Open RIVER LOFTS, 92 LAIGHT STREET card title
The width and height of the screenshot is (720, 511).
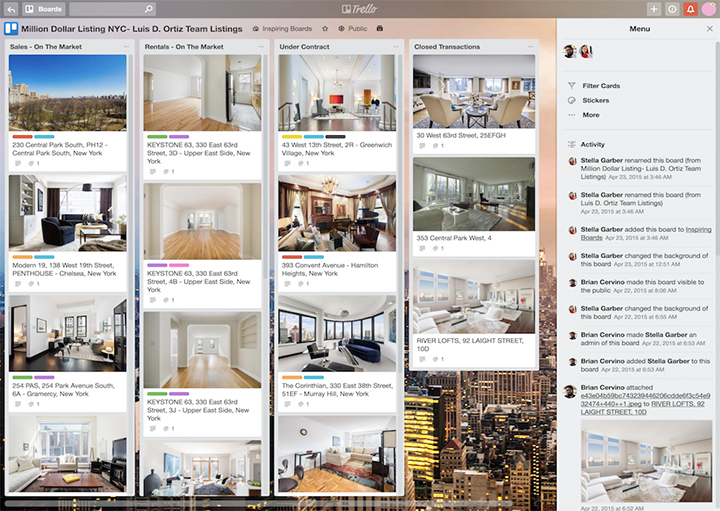click(x=470, y=345)
